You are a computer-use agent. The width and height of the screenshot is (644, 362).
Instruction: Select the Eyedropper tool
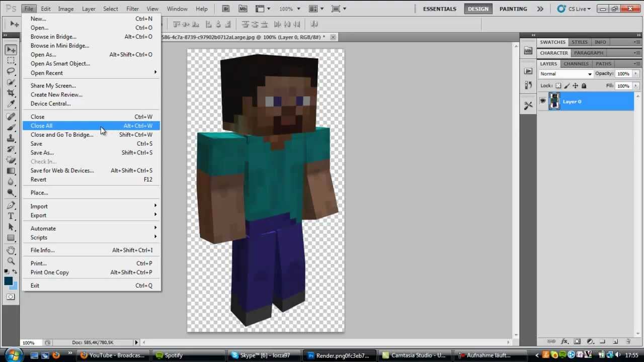click(11, 104)
